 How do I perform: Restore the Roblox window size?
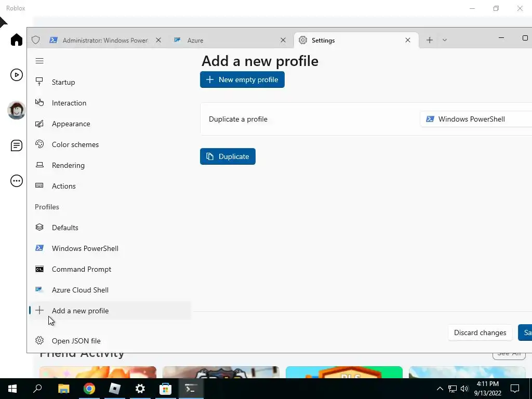tap(496, 8)
